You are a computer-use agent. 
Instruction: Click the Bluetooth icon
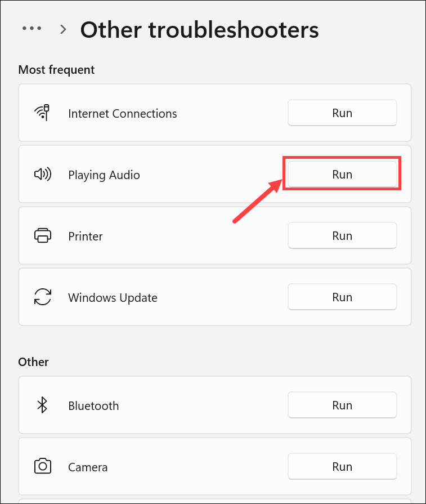pos(42,405)
